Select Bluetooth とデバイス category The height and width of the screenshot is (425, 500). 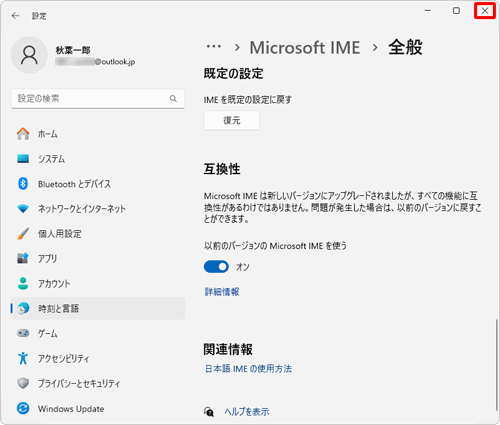coord(98,184)
